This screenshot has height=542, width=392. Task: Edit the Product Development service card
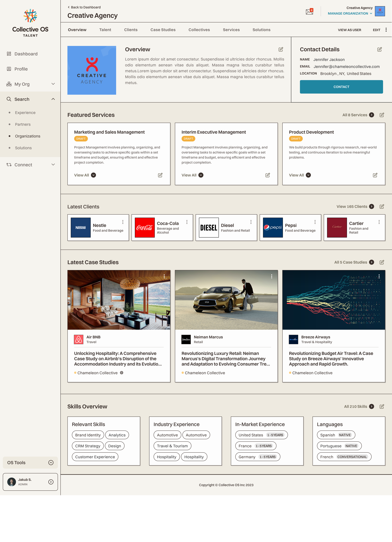[x=375, y=175]
